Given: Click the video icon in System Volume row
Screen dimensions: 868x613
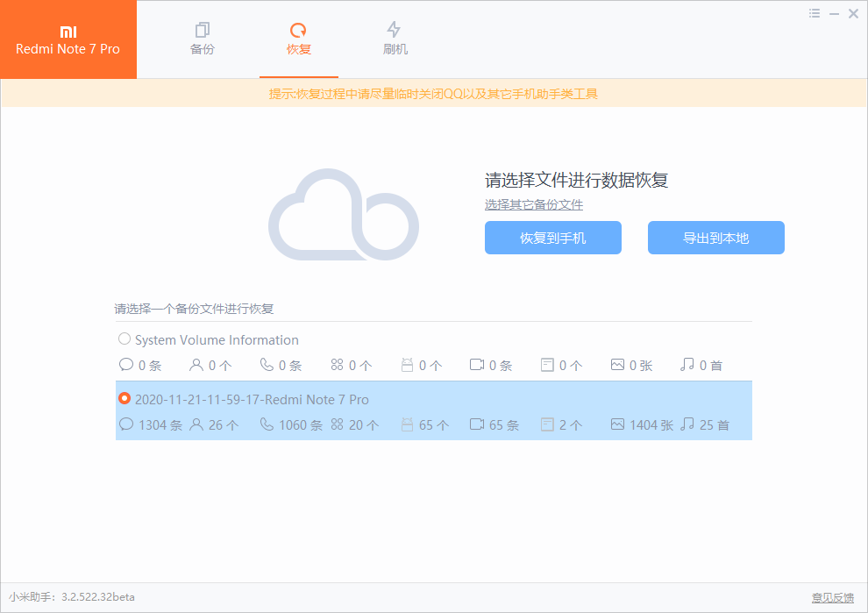Looking at the screenshot, I should pyautogui.click(x=477, y=364).
